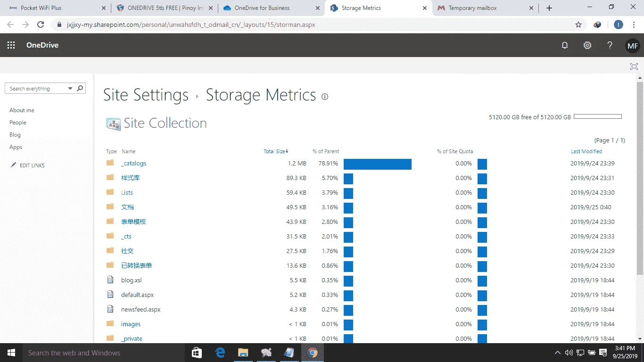
Task: Click the search magnifier icon
Action: point(80,88)
